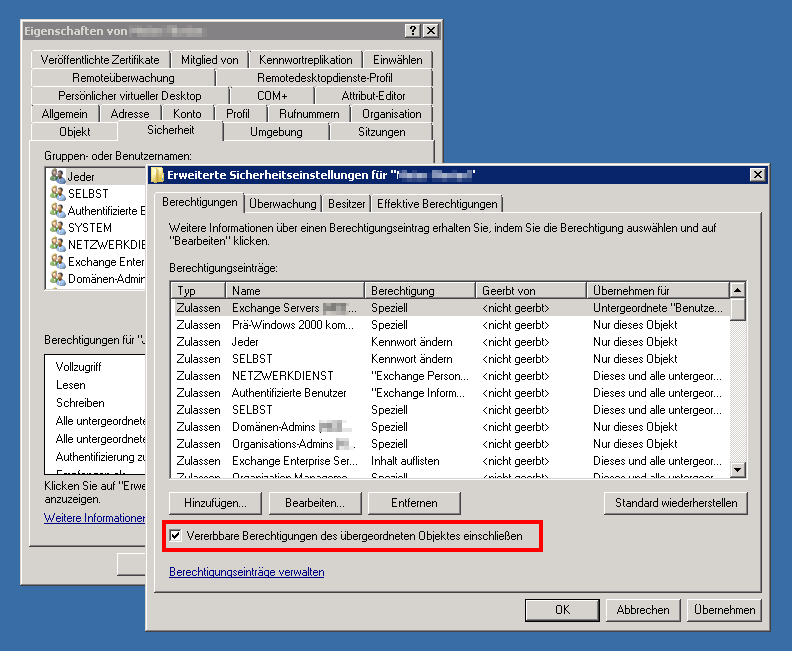This screenshot has width=792, height=651.
Task: Confirm with the OK button
Action: tap(562, 610)
